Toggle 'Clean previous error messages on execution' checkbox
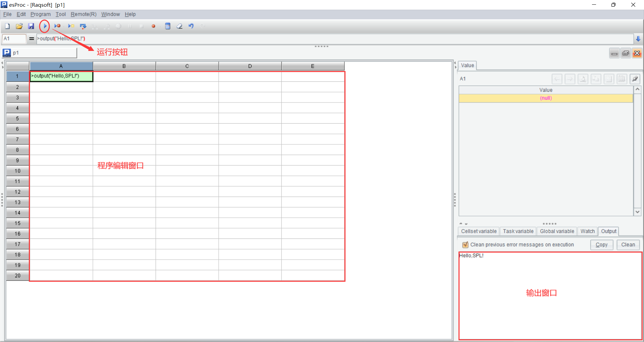644x342 pixels. tap(465, 245)
